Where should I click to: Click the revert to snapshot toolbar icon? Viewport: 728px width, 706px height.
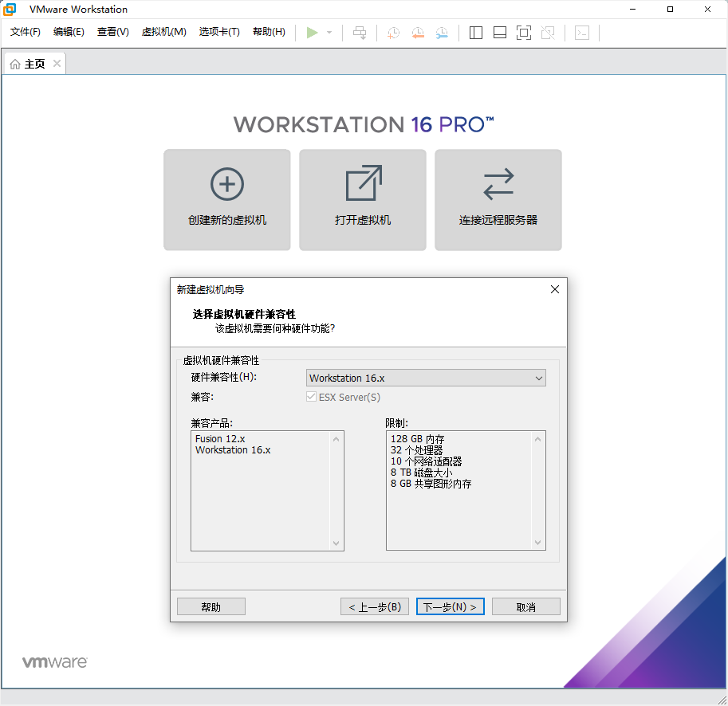pyautogui.click(x=418, y=33)
